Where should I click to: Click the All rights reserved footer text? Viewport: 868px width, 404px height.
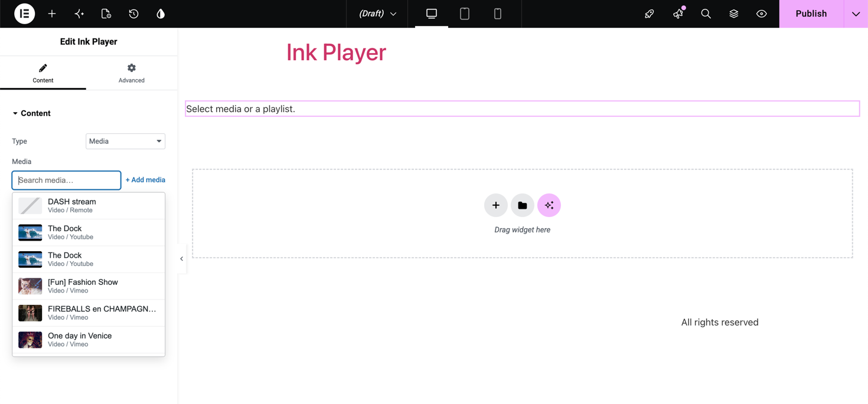(720, 322)
